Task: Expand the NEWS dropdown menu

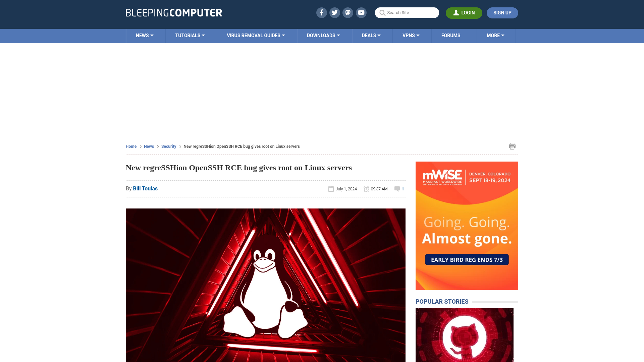Action: [145, 35]
